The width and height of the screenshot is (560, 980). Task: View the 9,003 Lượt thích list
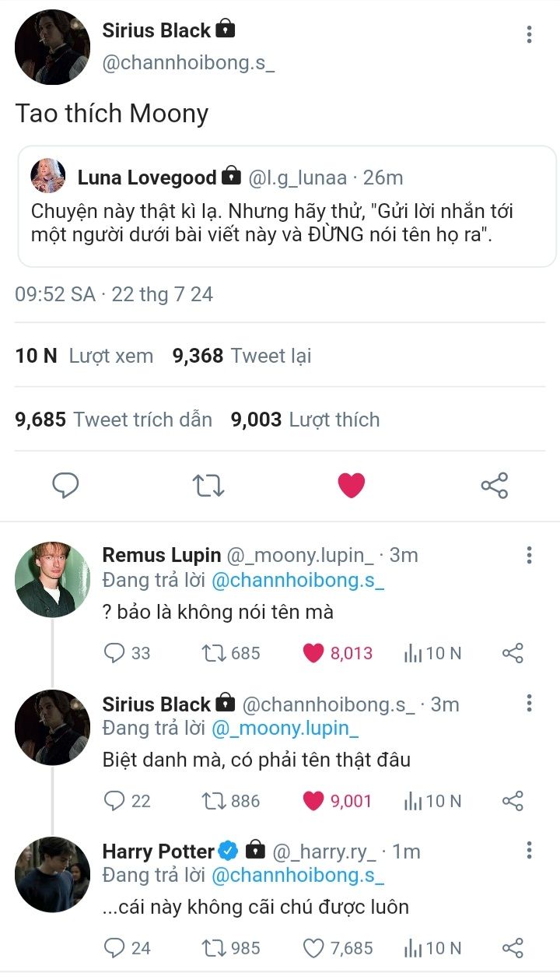pyautogui.click(x=306, y=420)
